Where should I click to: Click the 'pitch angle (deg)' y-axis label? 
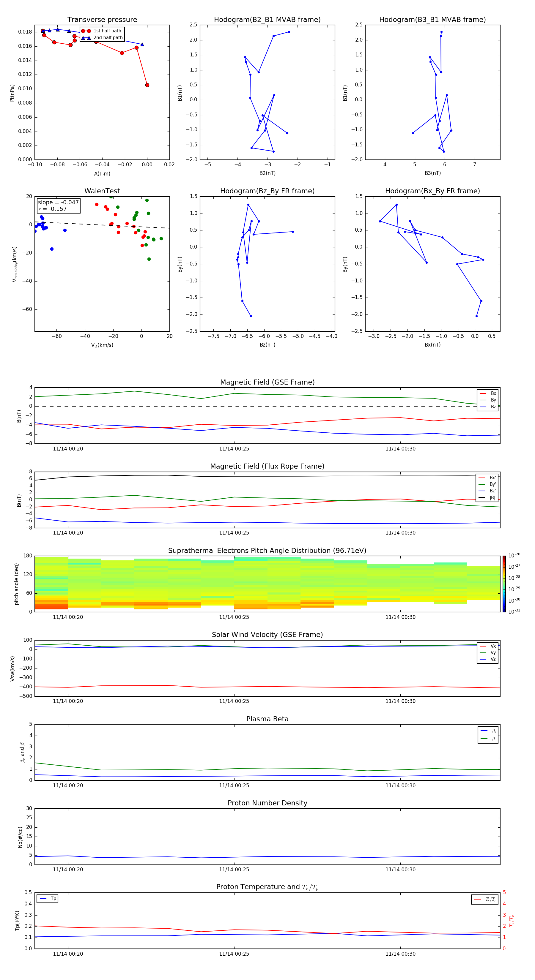coord(16,584)
